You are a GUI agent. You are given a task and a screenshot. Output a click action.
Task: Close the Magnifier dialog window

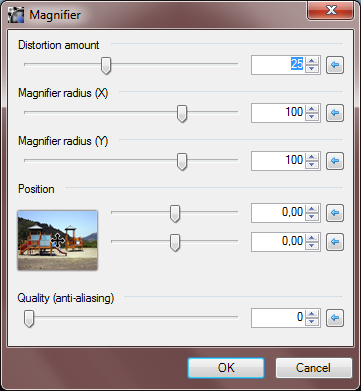[331, 11]
